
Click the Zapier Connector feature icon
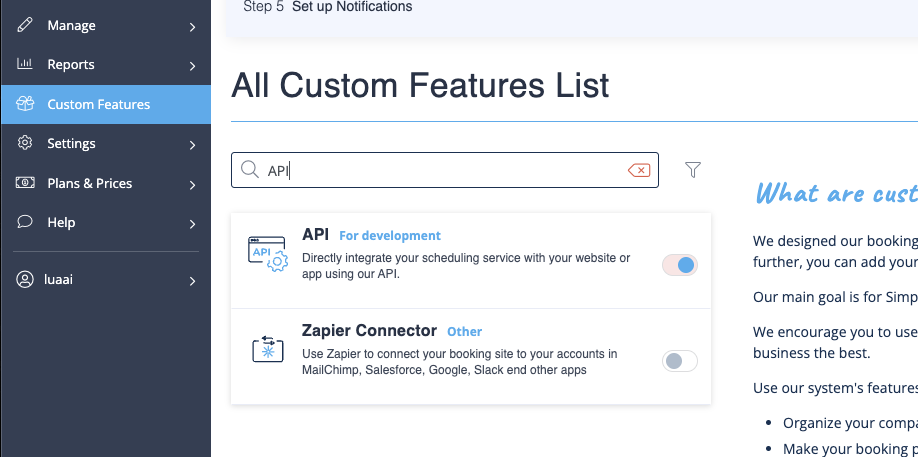coord(268,349)
